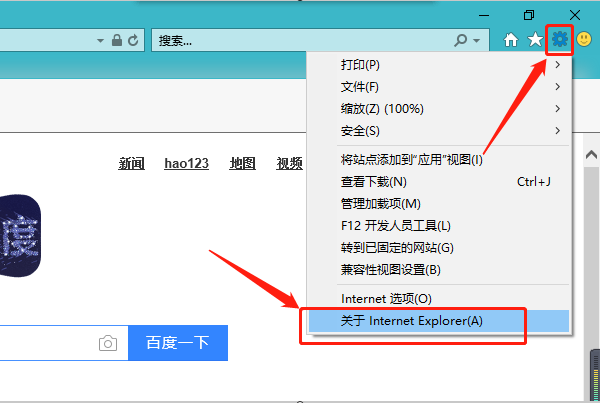Screen dimensions: 600x403
Task: Open the hao123 link
Action: coord(186,163)
